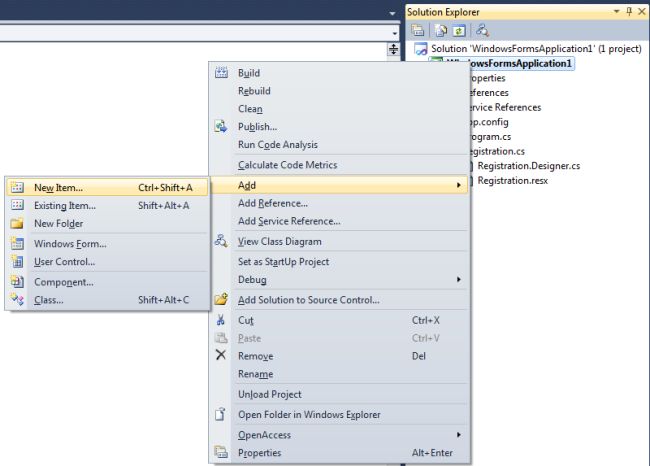Select Set as StartUp Project
The width and height of the screenshot is (650, 466).
click(x=284, y=262)
